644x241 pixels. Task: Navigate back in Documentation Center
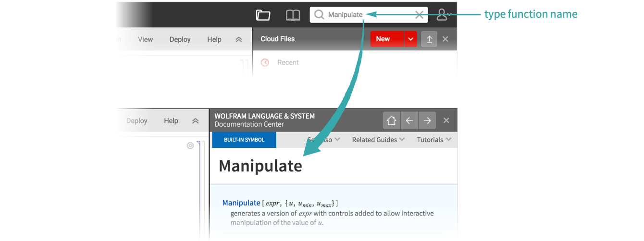[x=409, y=120]
